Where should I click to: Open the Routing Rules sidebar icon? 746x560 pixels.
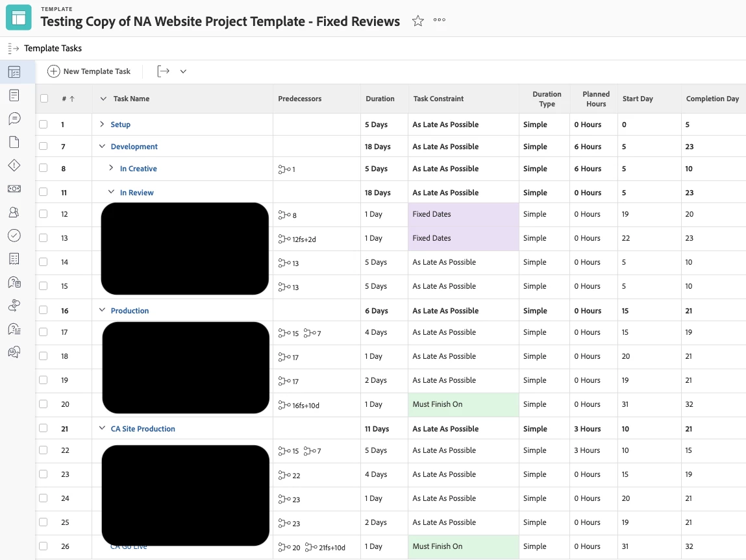point(14,305)
